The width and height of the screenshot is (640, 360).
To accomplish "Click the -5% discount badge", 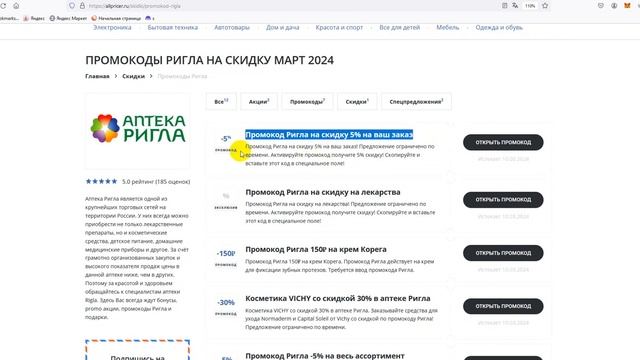I will [226, 139].
